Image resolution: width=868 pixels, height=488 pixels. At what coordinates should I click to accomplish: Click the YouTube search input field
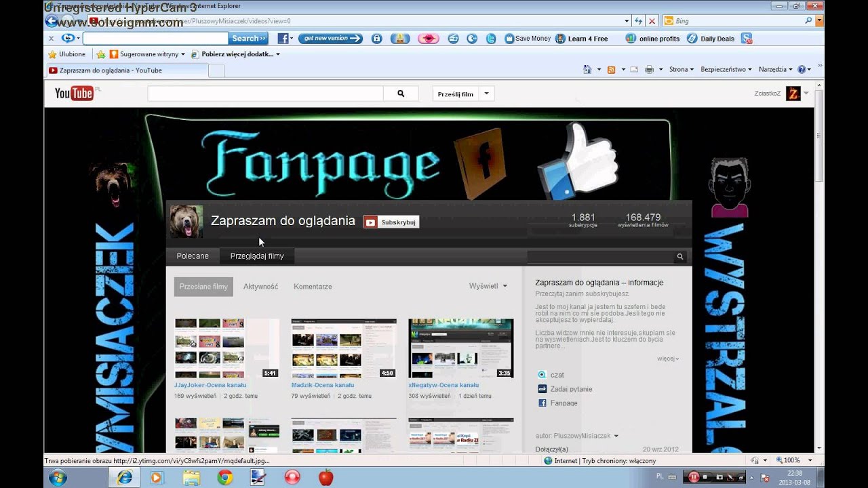tap(265, 94)
